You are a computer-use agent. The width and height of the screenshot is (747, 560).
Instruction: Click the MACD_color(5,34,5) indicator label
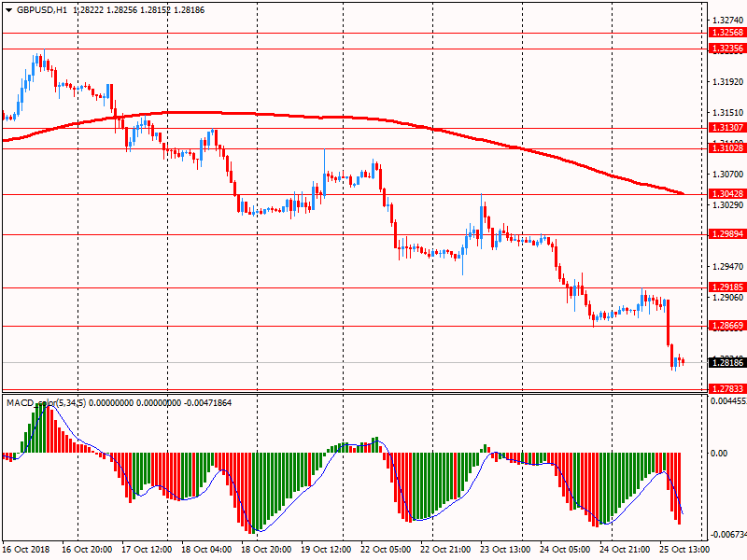(46, 403)
